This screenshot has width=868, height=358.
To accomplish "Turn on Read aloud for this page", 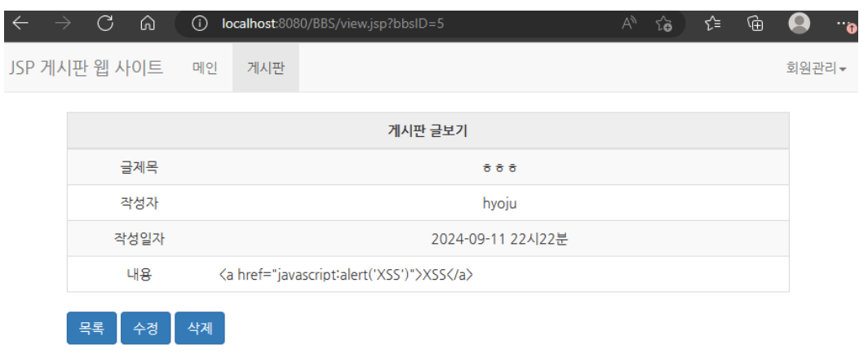I will 629,24.
